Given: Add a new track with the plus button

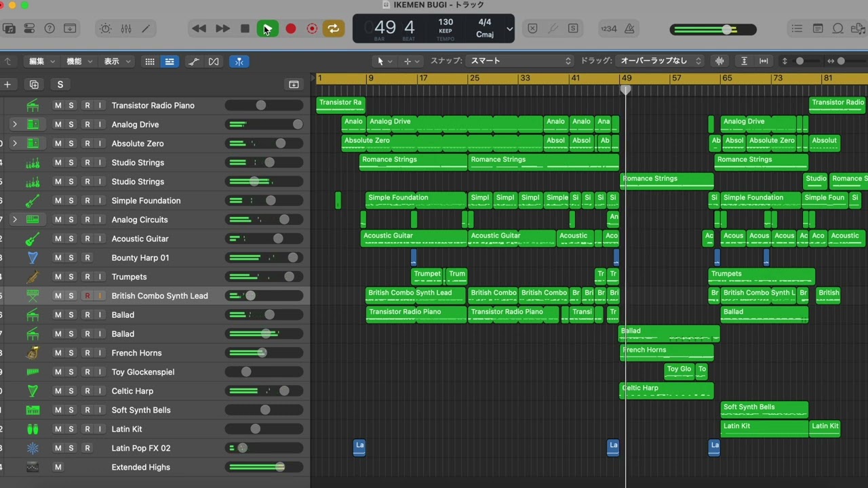Looking at the screenshot, I should coord(7,84).
